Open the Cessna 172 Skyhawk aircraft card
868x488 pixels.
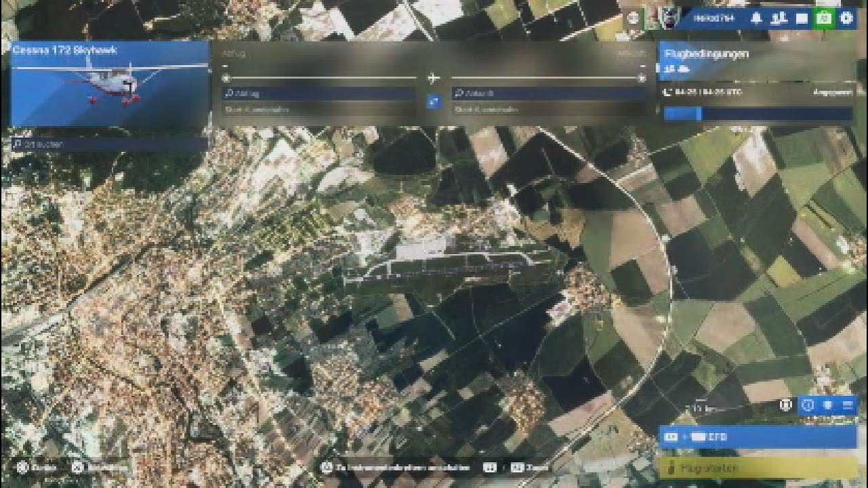tap(109, 84)
